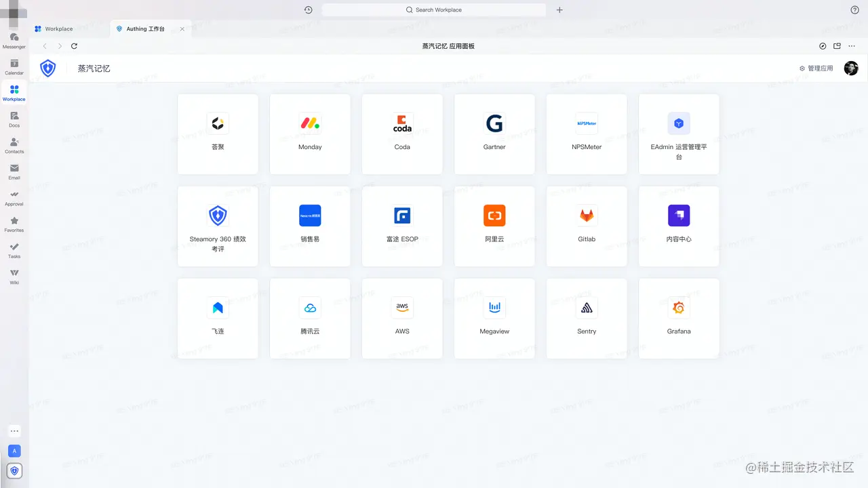Launch the Coda app
868x488 pixels.
402,134
